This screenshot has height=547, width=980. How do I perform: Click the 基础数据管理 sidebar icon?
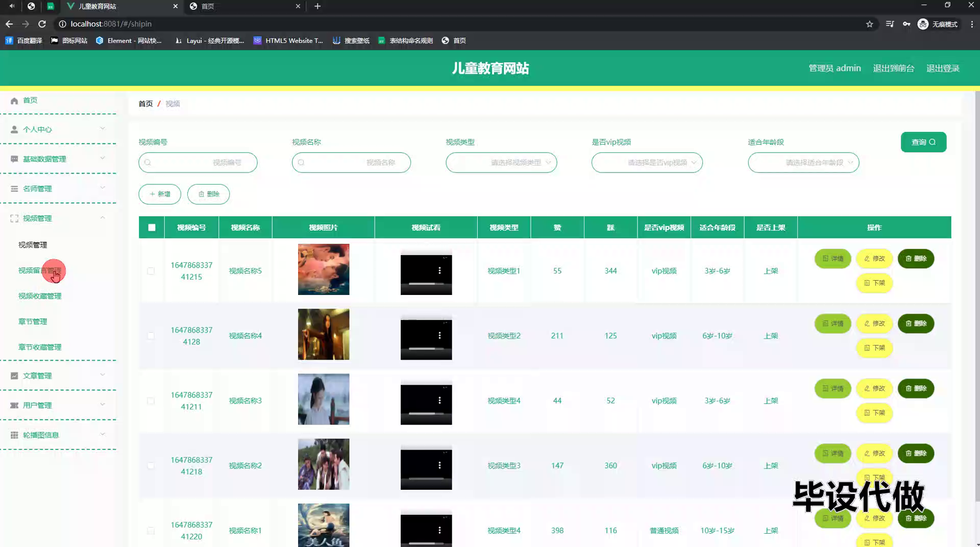coord(14,159)
